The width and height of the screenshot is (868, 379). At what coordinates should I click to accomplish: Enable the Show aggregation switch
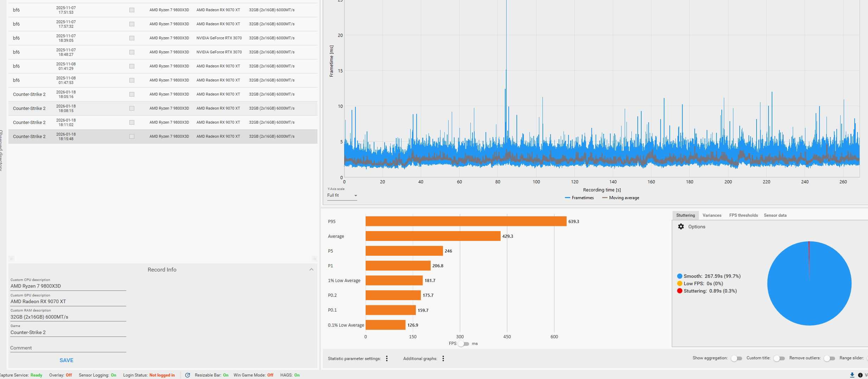click(x=736, y=358)
